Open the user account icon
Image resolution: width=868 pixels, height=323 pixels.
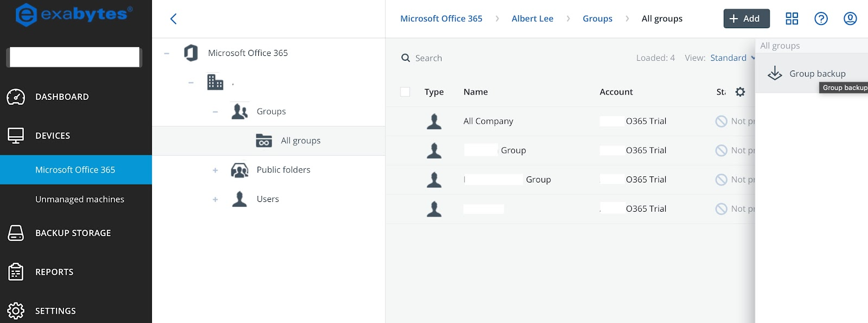tap(850, 18)
